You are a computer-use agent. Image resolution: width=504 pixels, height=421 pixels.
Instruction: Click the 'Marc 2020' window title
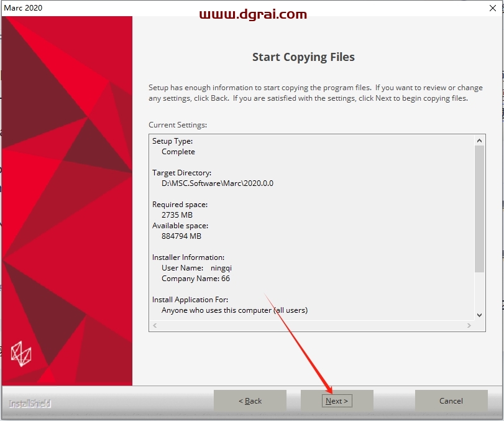tap(23, 7)
